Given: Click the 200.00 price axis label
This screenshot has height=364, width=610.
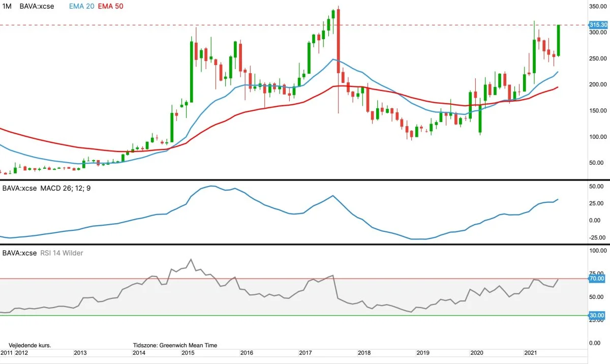Looking at the screenshot, I should (x=598, y=84).
